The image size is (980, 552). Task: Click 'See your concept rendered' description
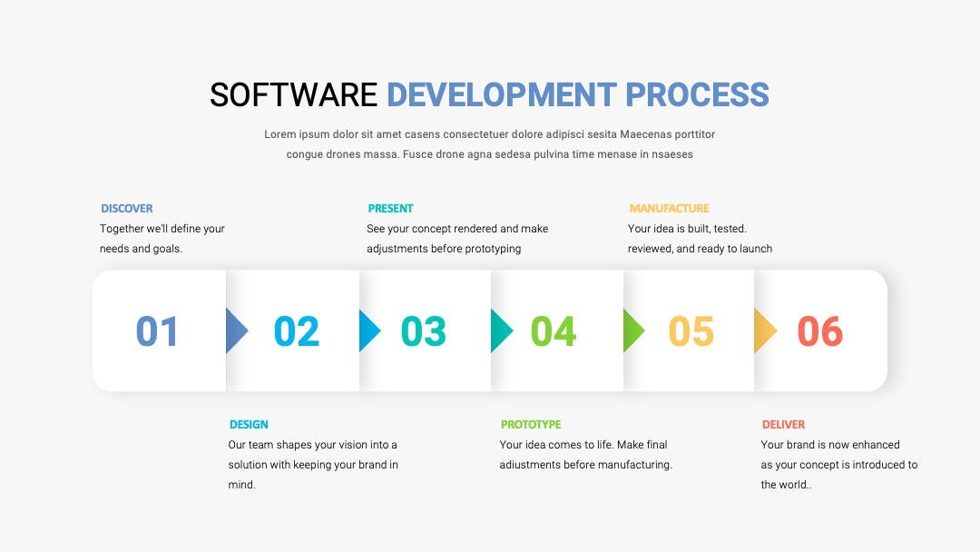[457, 239]
